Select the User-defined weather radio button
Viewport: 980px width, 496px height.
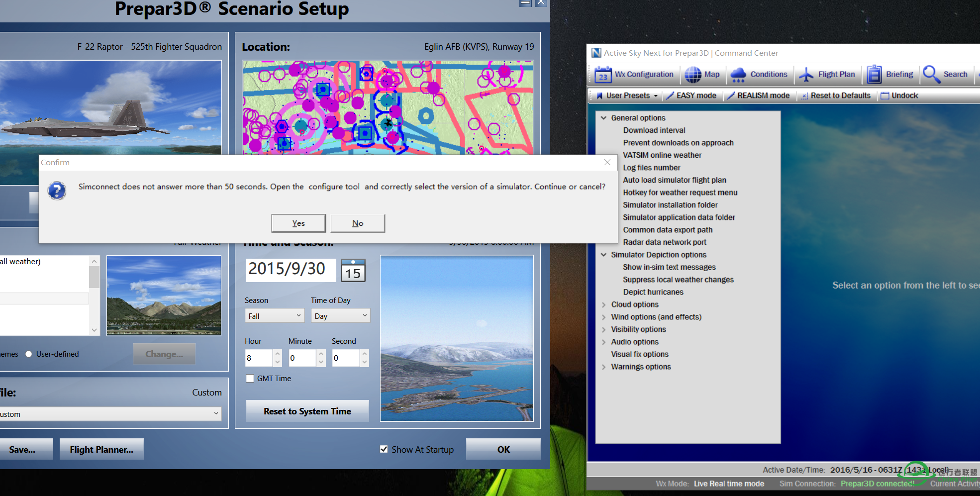point(29,354)
